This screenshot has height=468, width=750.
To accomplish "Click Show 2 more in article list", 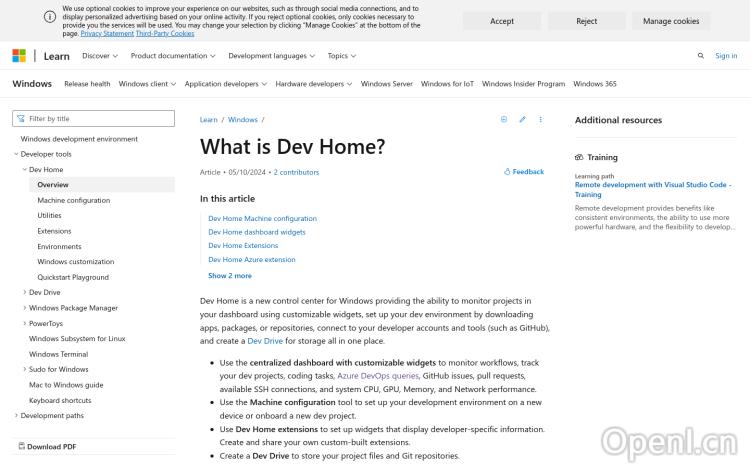I will (x=230, y=276).
